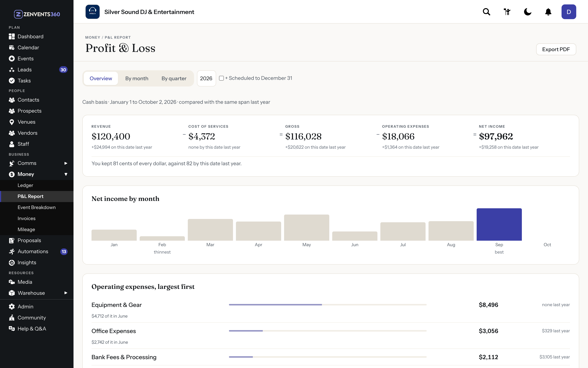
Task: Click the highlighted Sep bar in chart
Action: (499, 224)
